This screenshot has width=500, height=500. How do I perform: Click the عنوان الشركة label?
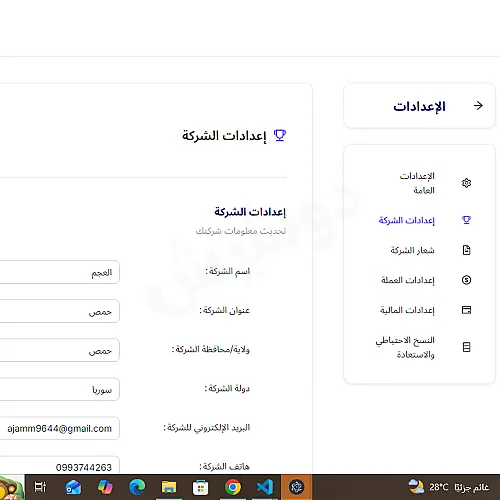(225, 310)
